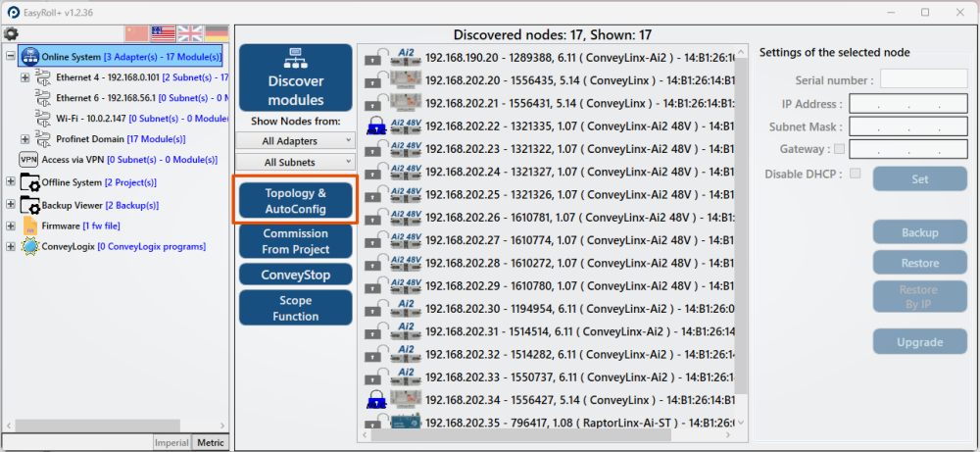Click lock icon for node 192.168.190.20
This screenshot has width=980, height=452.
pyautogui.click(x=376, y=57)
